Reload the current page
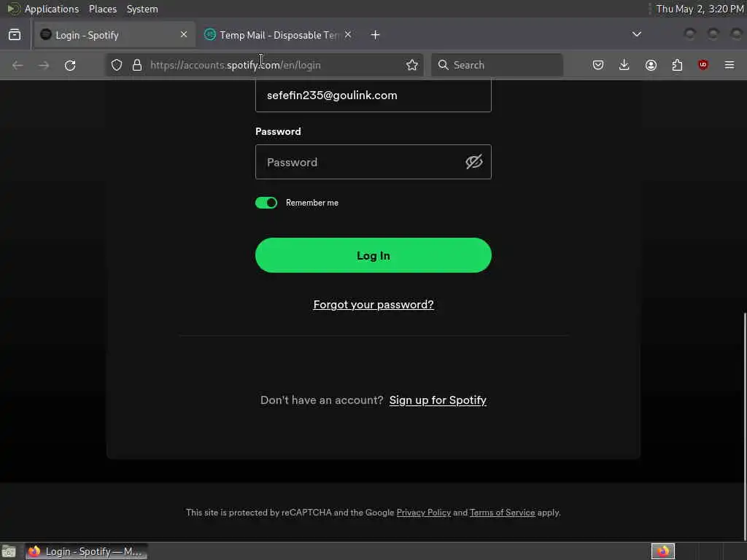The image size is (747, 560). [x=70, y=65]
